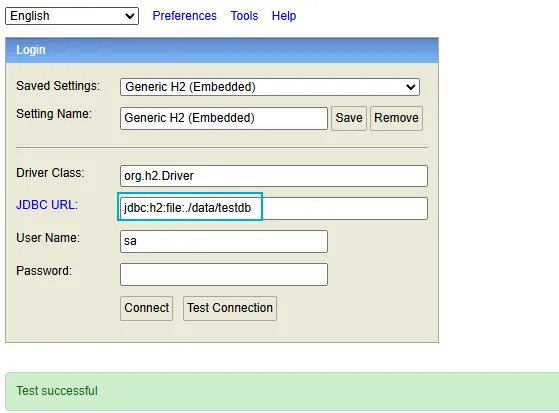Click the Test Connection button

tap(230, 308)
